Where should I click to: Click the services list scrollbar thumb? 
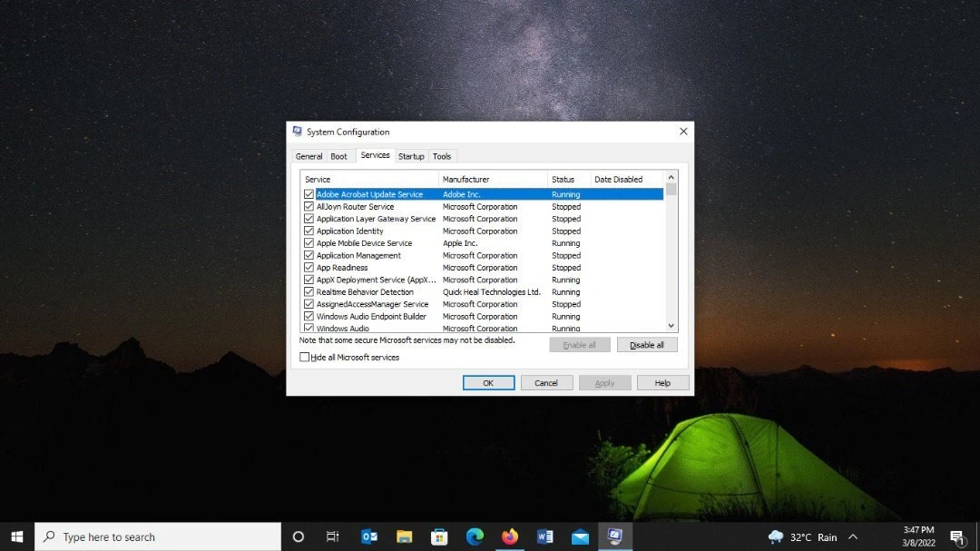[x=671, y=189]
